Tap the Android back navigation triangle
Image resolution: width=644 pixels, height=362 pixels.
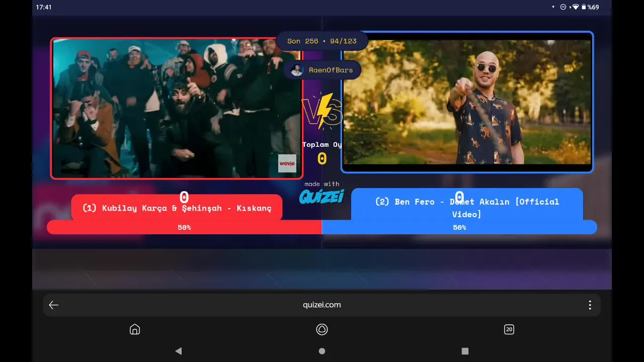tap(178, 351)
